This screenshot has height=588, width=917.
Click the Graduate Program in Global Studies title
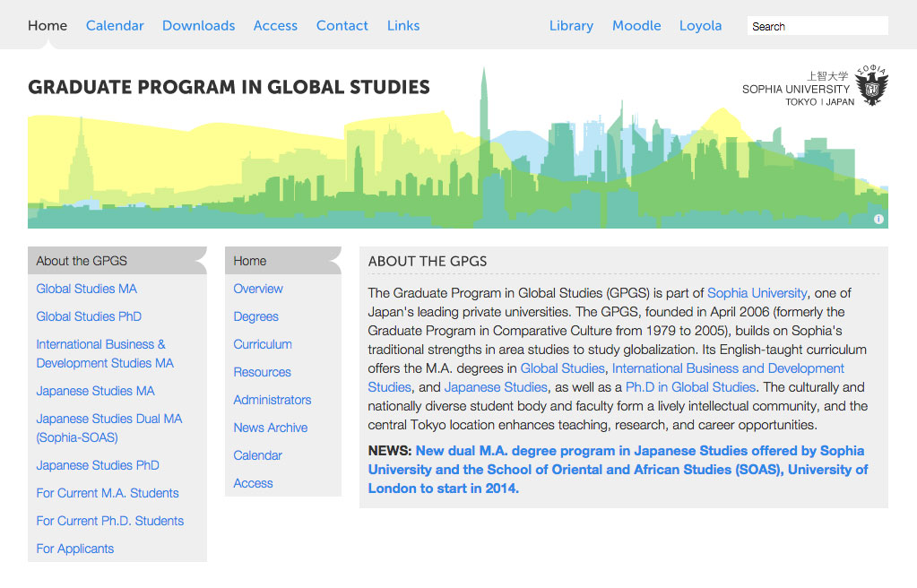(x=229, y=87)
